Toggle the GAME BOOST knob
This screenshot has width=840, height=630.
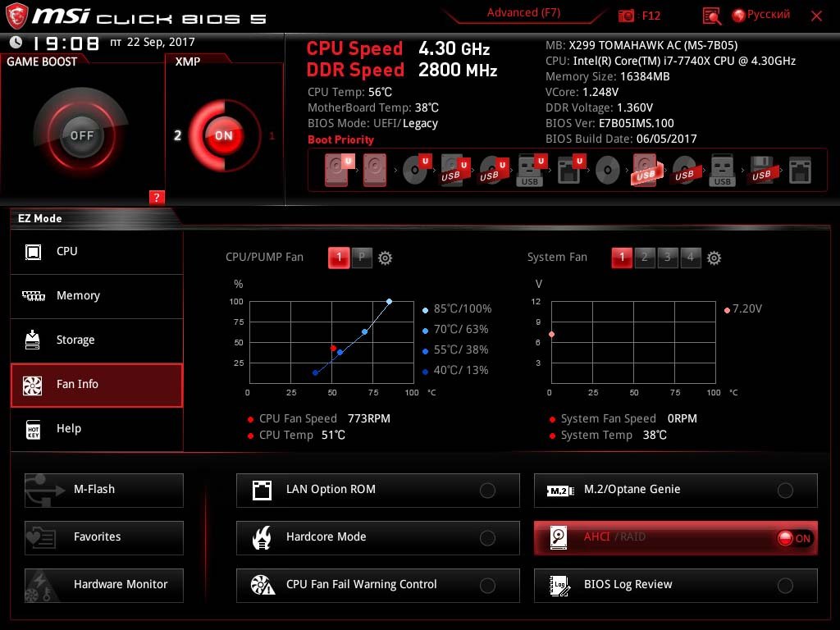click(x=81, y=135)
